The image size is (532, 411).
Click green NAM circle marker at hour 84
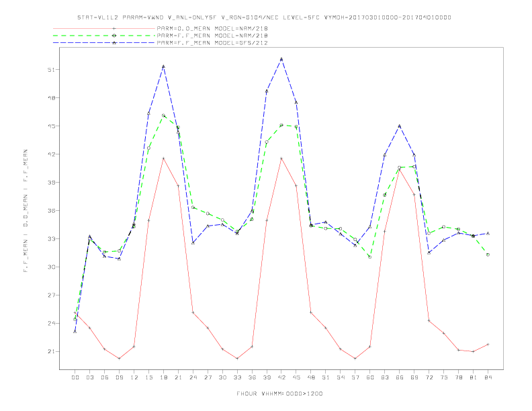tap(488, 255)
